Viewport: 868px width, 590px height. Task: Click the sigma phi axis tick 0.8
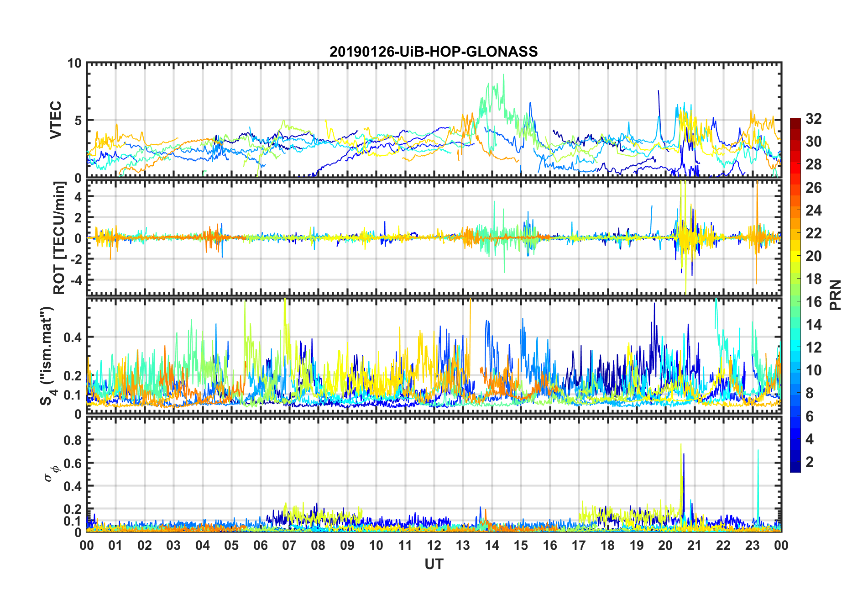click(73, 440)
